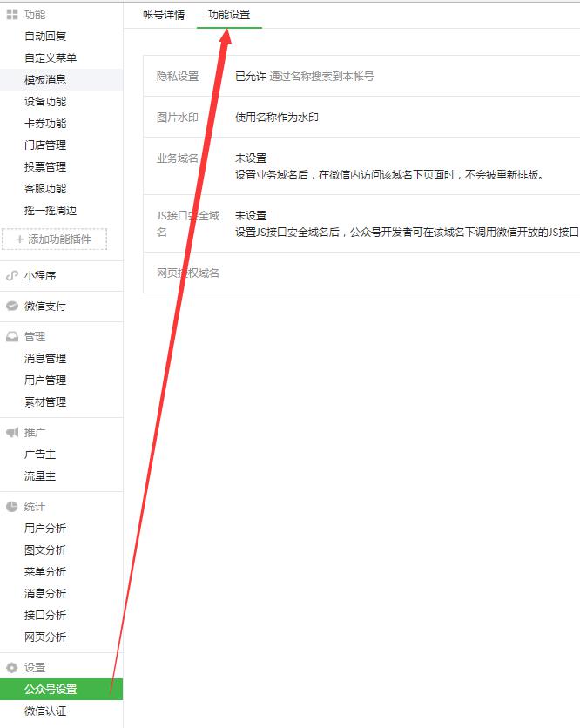Screen dimensions: 580x728
Task: Go to 卡券功能 page
Action: pos(45,124)
